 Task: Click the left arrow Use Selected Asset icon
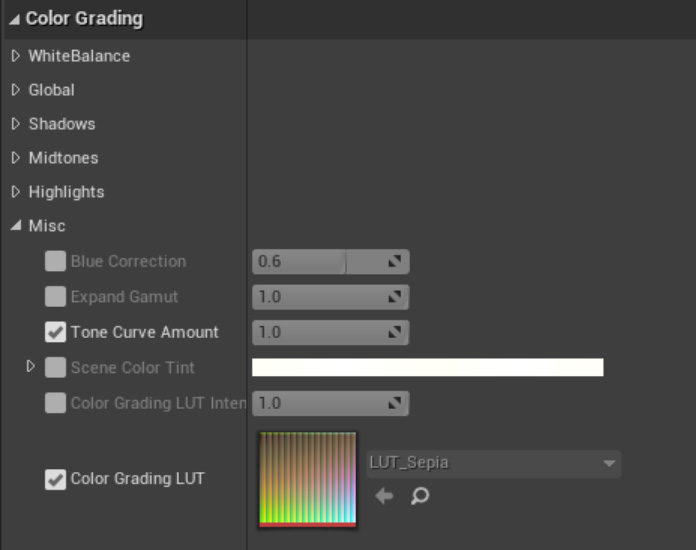(x=384, y=496)
